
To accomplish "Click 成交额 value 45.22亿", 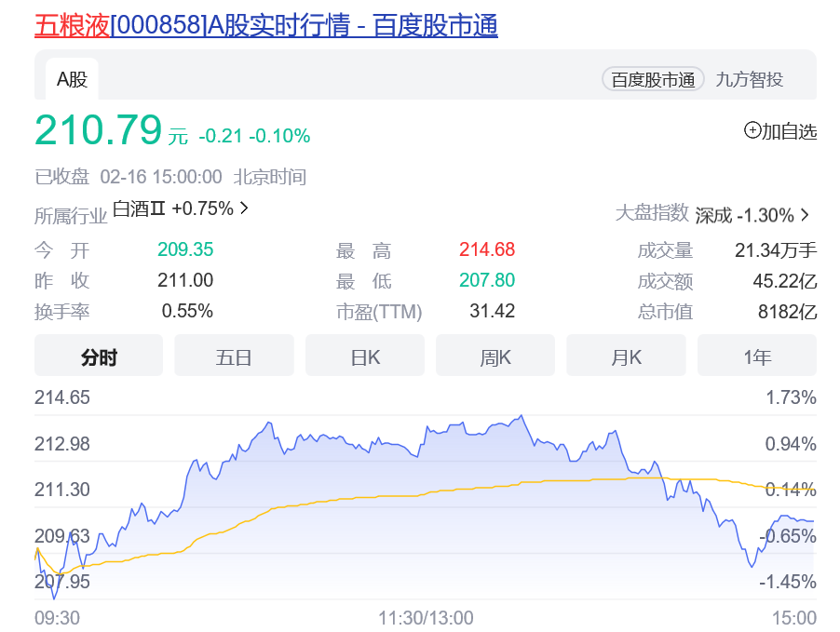I will tap(785, 281).
